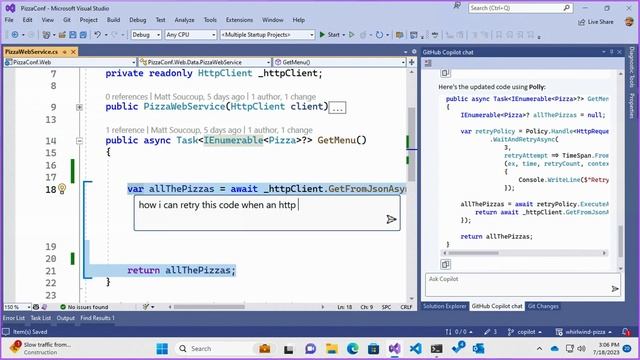Open the Build menu
Viewport: 640px width, 360px height.
pyautogui.click(x=113, y=20)
